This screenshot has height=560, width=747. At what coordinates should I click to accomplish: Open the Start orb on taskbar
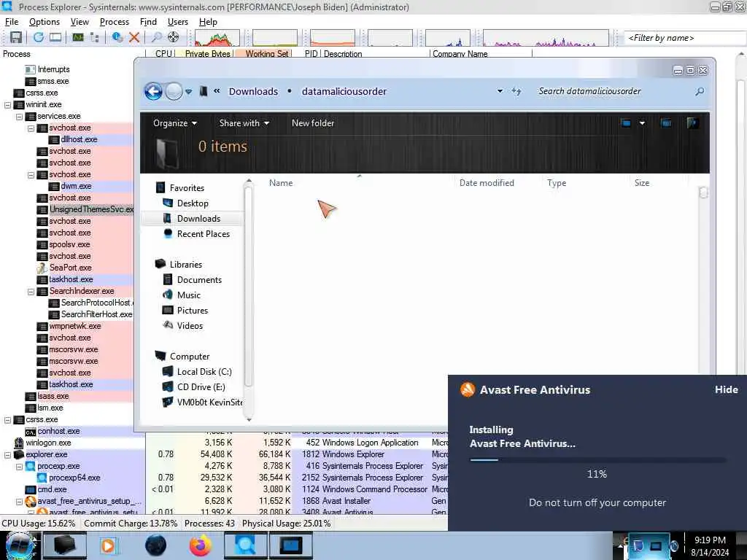click(20, 545)
